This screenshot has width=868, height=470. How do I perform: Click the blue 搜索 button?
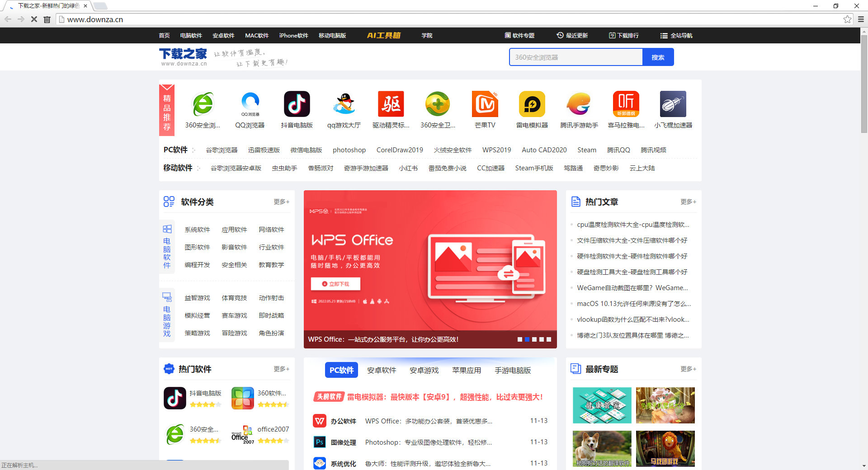click(x=658, y=57)
